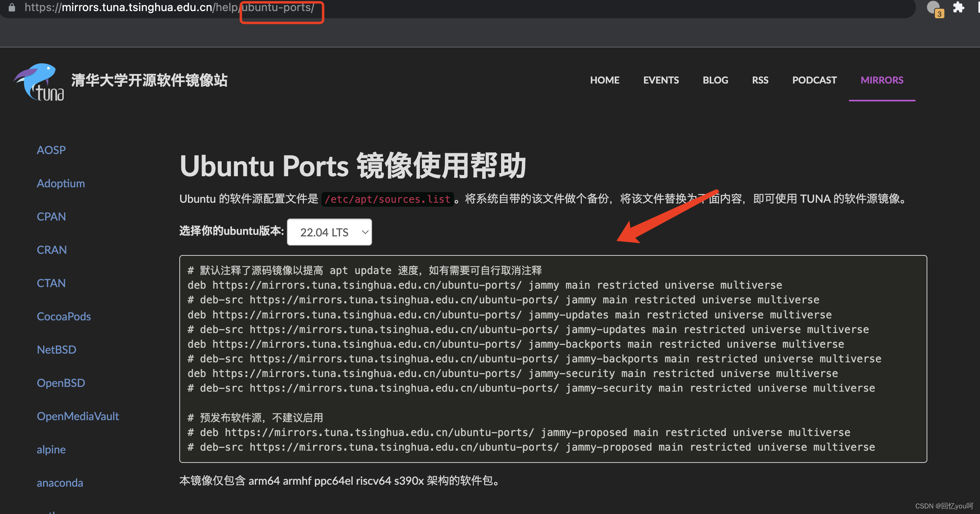980x514 pixels.
Task: Click the commented deb-src jammy-proposed line
Action: [531, 447]
